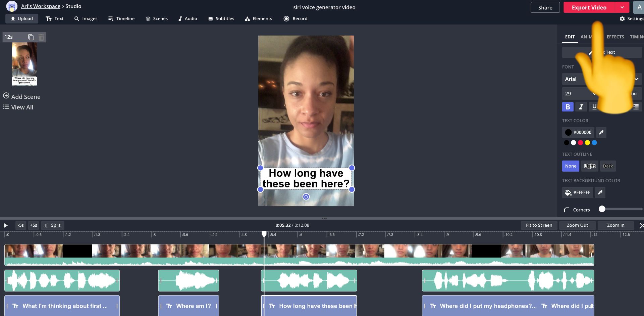Image resolution: width=644 pixels, height=316 pixels.
Task: Toggle italic text formatting
Action: [x=581, y=107]
